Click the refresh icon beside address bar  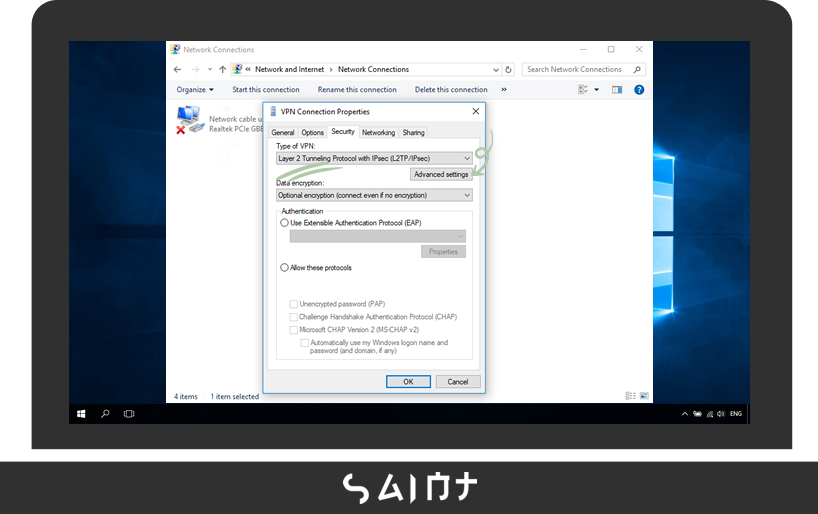pyautogui.click(x=509, y=69)
